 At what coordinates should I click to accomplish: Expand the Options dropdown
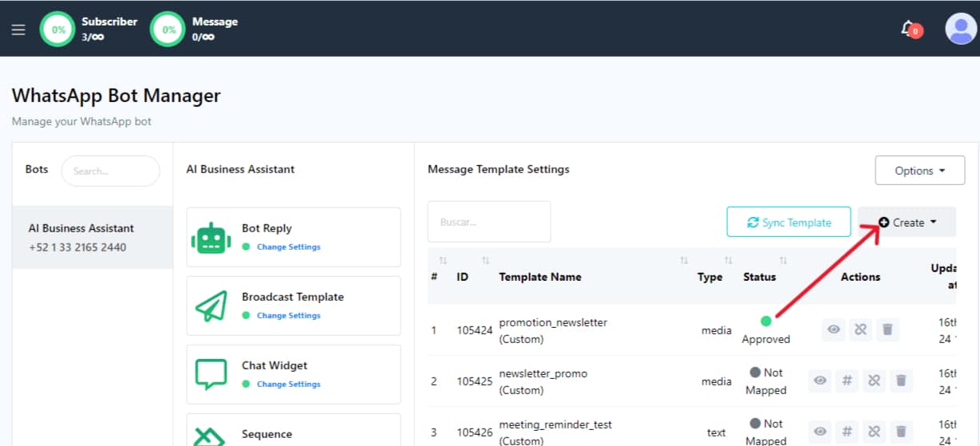(x=919, y=171)
